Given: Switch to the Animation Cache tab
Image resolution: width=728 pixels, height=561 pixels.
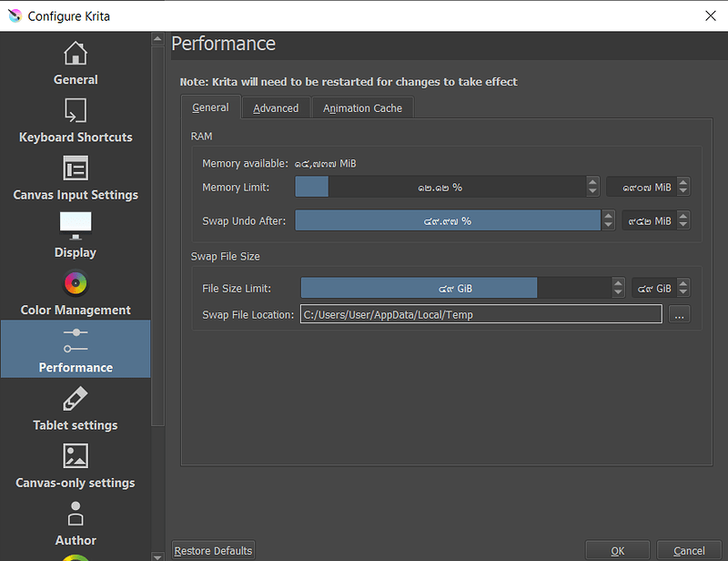Looking at the screenshot, I should tap(362, 108).
